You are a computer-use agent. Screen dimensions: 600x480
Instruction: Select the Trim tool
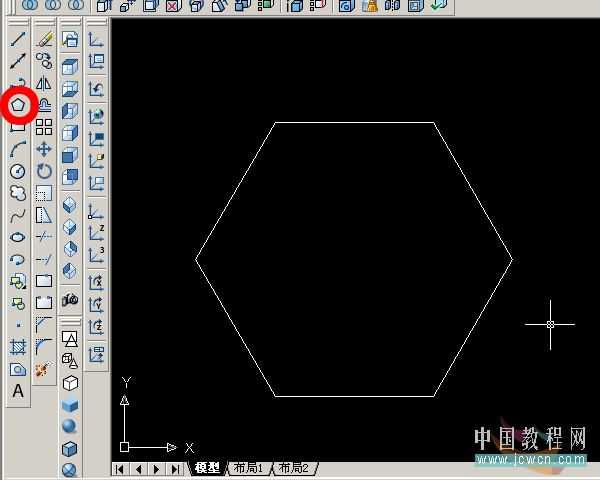(x=44, y=237)
